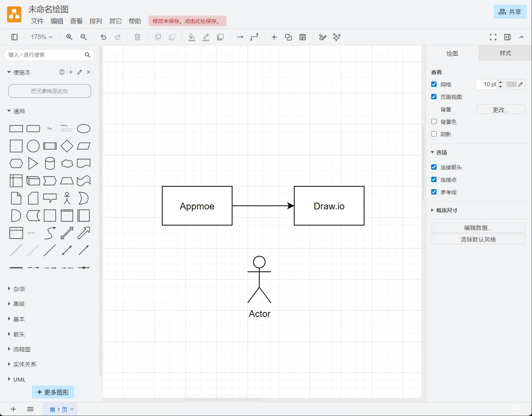Open the 编辑 menu
The width and height of the screenshot is (532, 416).
click(x=57, y=21)
